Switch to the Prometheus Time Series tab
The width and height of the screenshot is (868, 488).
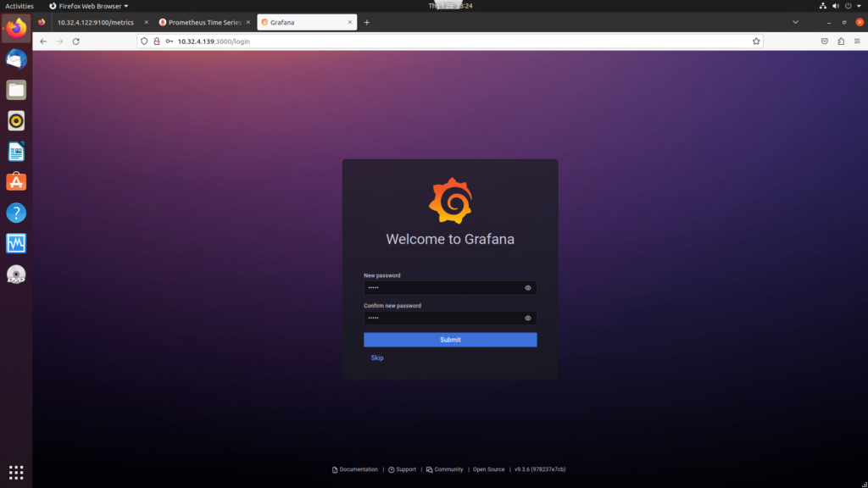click(x=205, y=23)
